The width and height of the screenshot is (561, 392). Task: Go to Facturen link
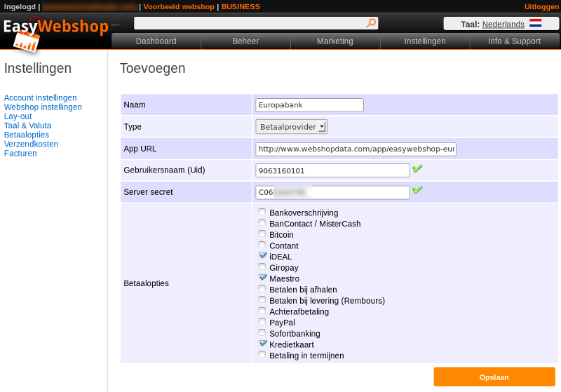tap(20, 154)
